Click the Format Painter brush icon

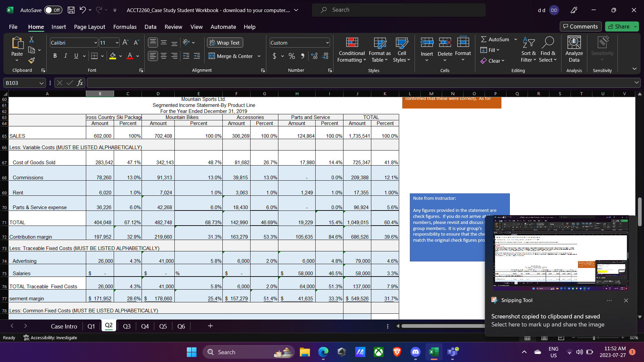coord(32,61)
